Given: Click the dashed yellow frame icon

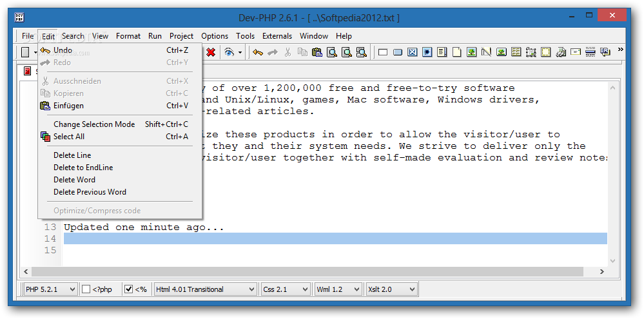Looking at the screenshot, I should click(x=545, y=53).
